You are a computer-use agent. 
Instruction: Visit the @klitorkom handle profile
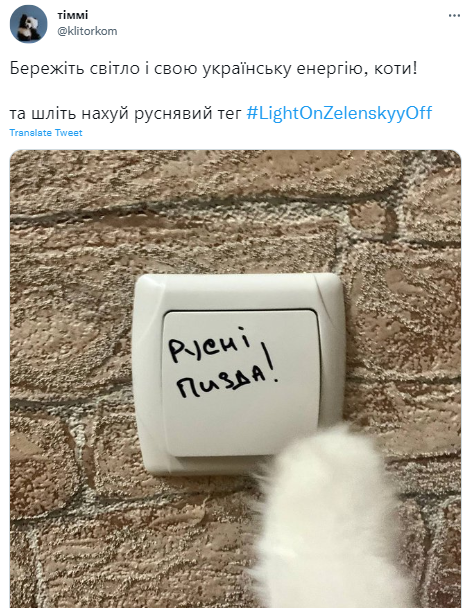pyautogui.click(x=87, y=31)
